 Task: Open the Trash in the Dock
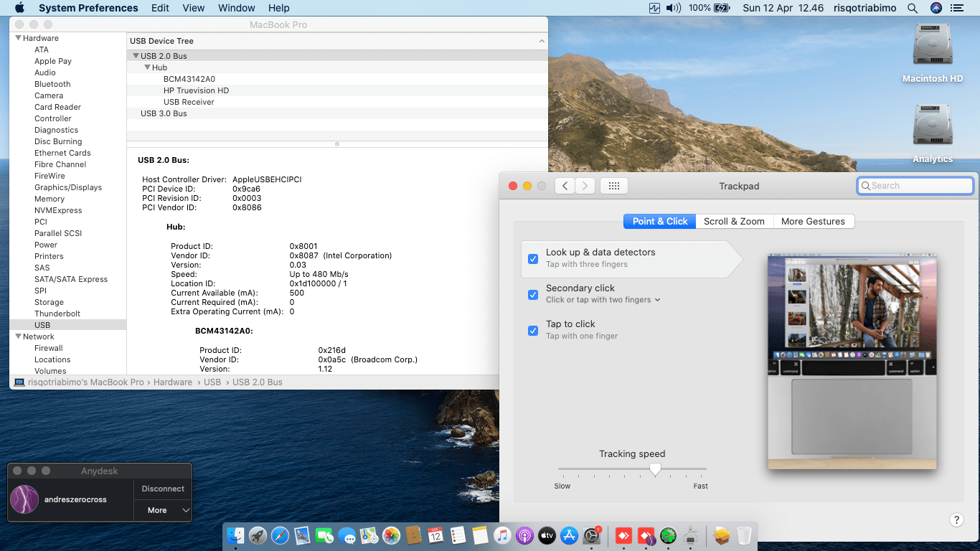744,535
